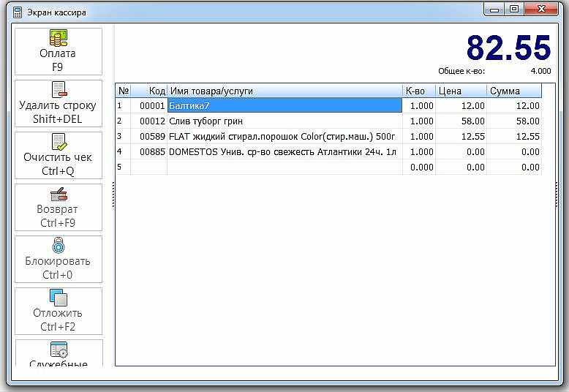569x392 pixels.
Task: Click the Сумма column header
Action: pos(514,91)
